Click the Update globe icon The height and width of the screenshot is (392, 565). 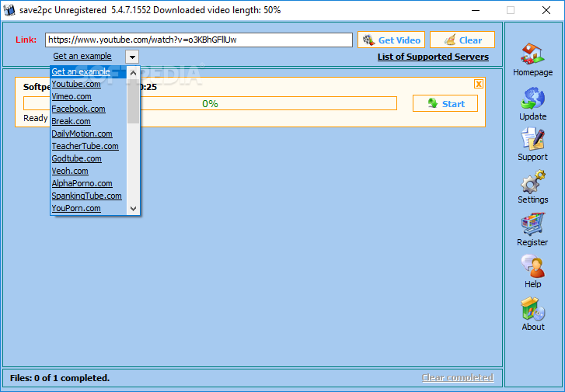(532, 99)
